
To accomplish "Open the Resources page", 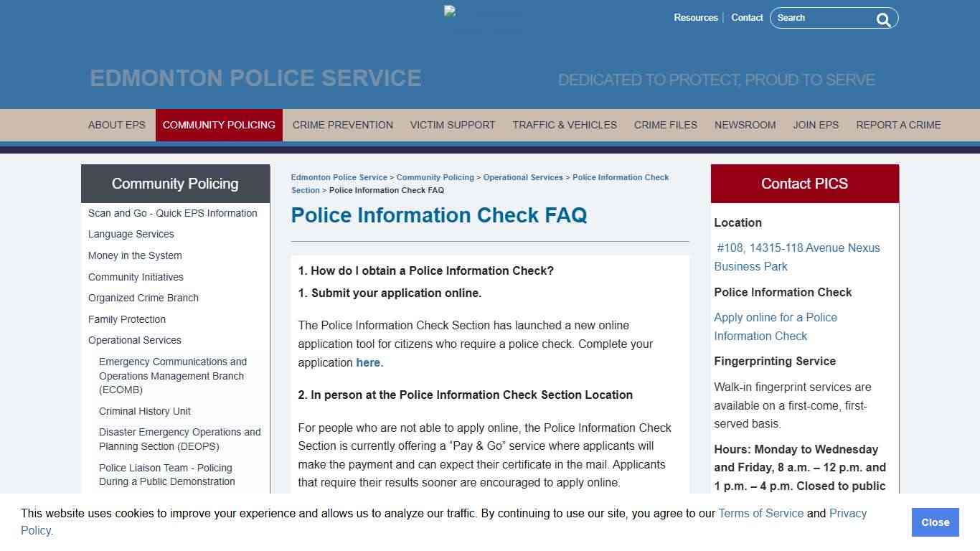I will (x=695, y=17).
